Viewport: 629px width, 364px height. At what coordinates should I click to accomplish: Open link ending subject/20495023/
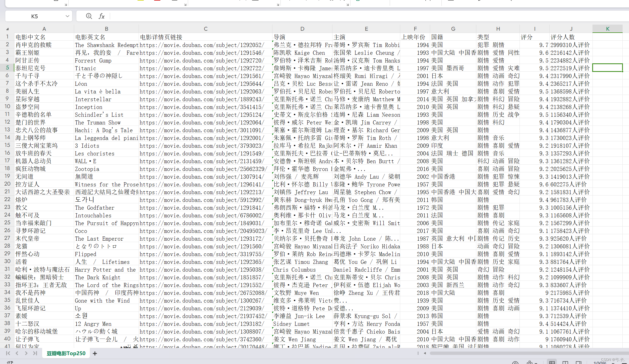pyautogui.click(x=206, y=231)
